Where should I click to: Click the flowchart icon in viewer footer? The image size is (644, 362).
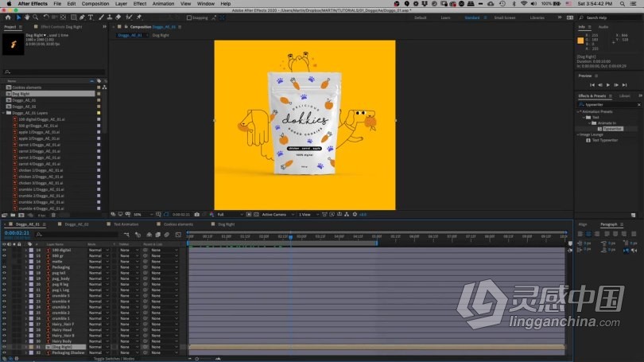pos(347,215)
